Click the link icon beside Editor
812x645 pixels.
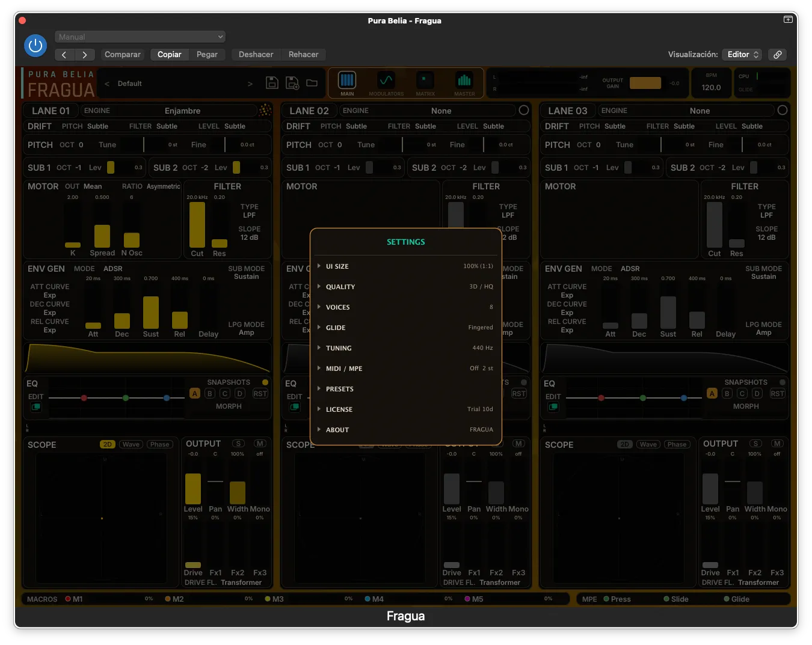(x=777, y=54)
